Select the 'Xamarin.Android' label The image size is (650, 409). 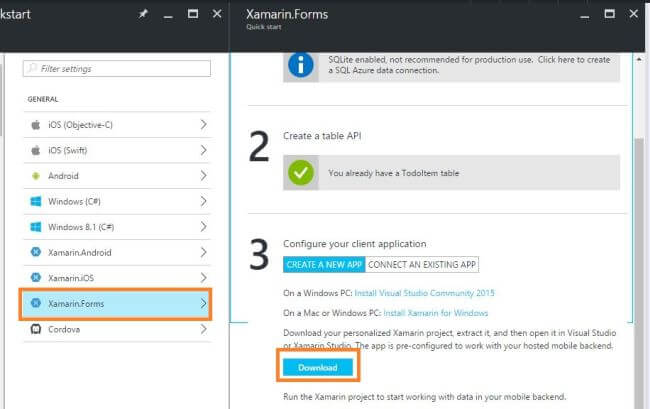point(80,252)
